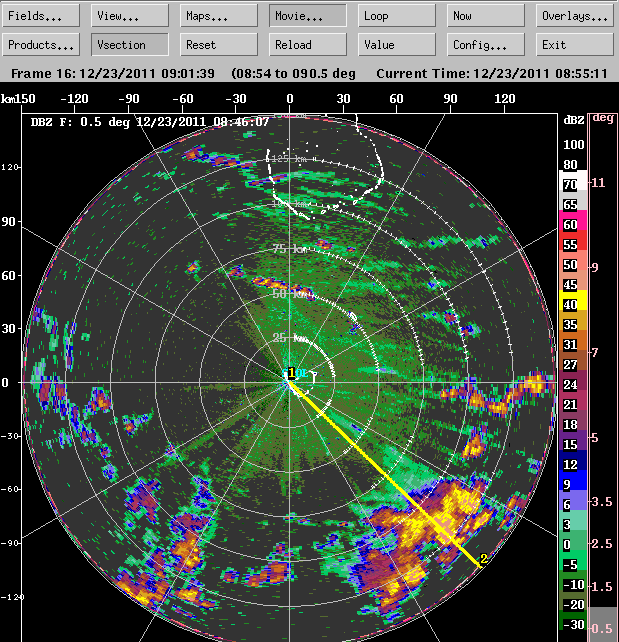Click the 40 dBZ yellow color swatch

573,300
